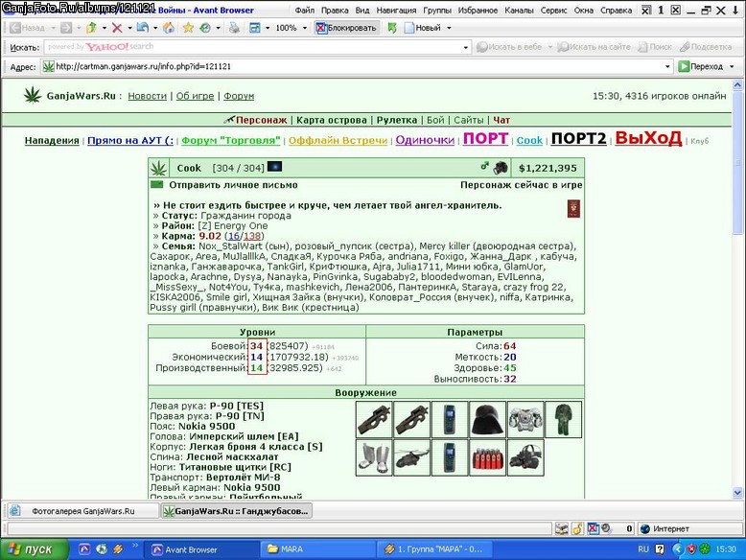Screen dimensions: 746x560
Task: Click the address bar URL field
Action: tap(359, 66)
